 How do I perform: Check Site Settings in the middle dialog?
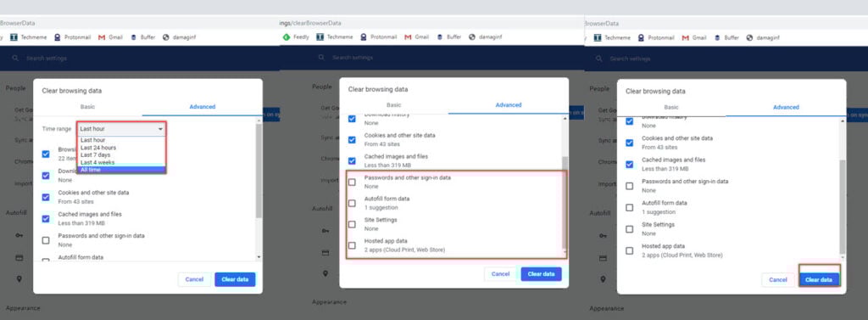point(352,225)
